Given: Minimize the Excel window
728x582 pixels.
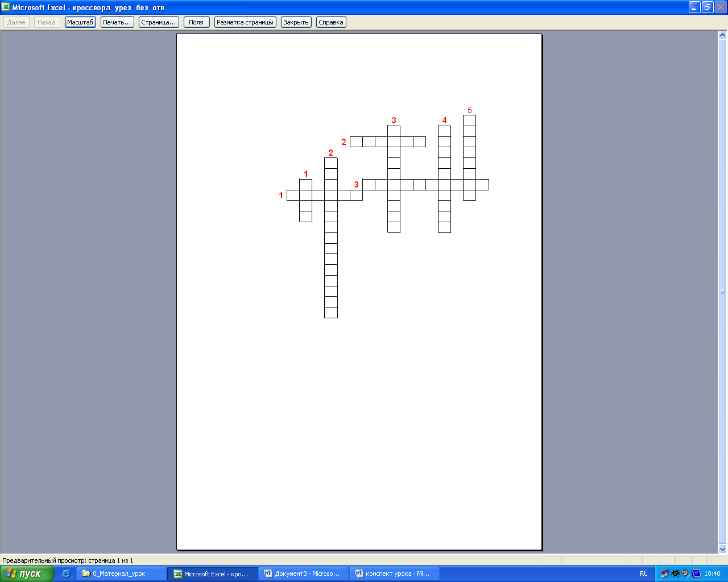Looking at the screenshot, I should [694, 7].
